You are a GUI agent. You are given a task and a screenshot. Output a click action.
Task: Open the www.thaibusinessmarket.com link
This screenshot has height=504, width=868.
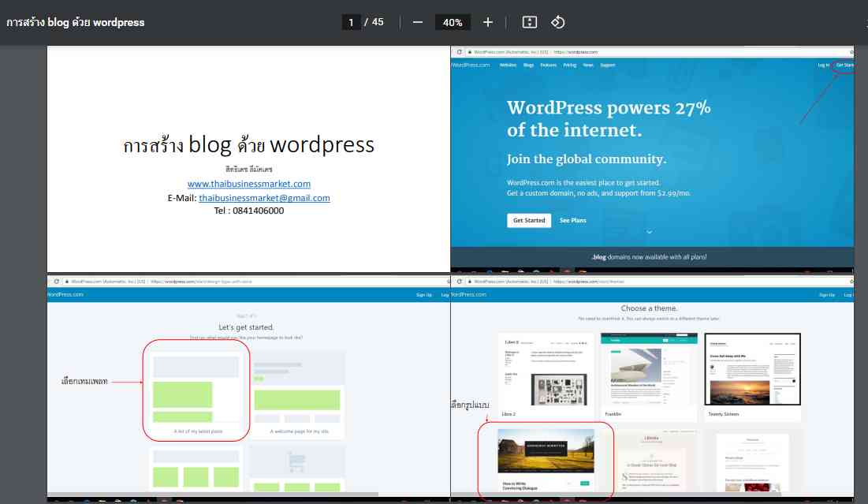[x=248, y=184]
